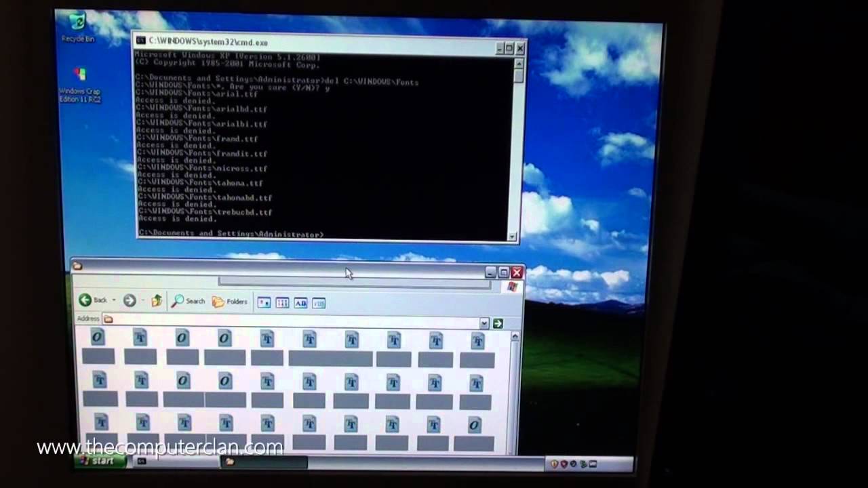Click the folder icon inside the Address bar
Screen dimensions: 868x488
[108, 319]
